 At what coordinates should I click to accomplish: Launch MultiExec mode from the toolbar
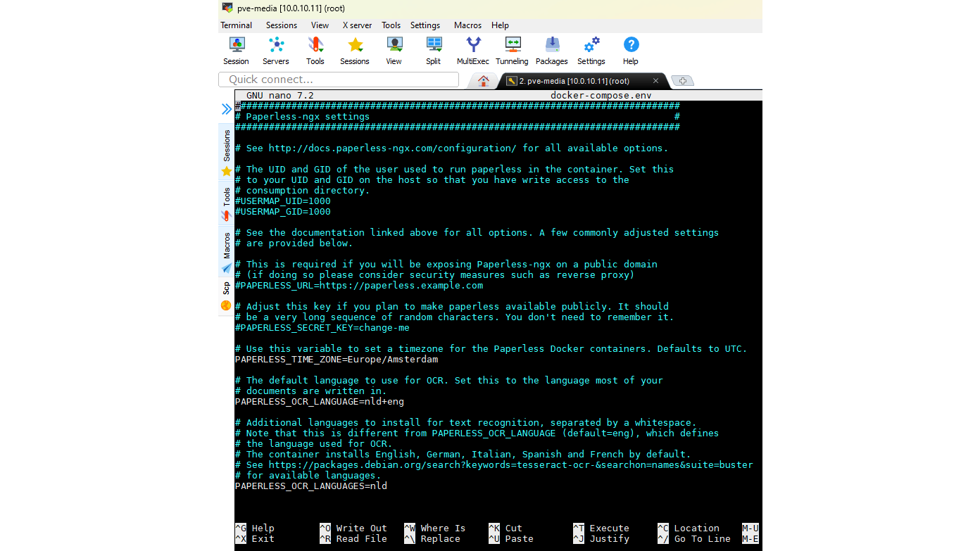pos(473,51)
